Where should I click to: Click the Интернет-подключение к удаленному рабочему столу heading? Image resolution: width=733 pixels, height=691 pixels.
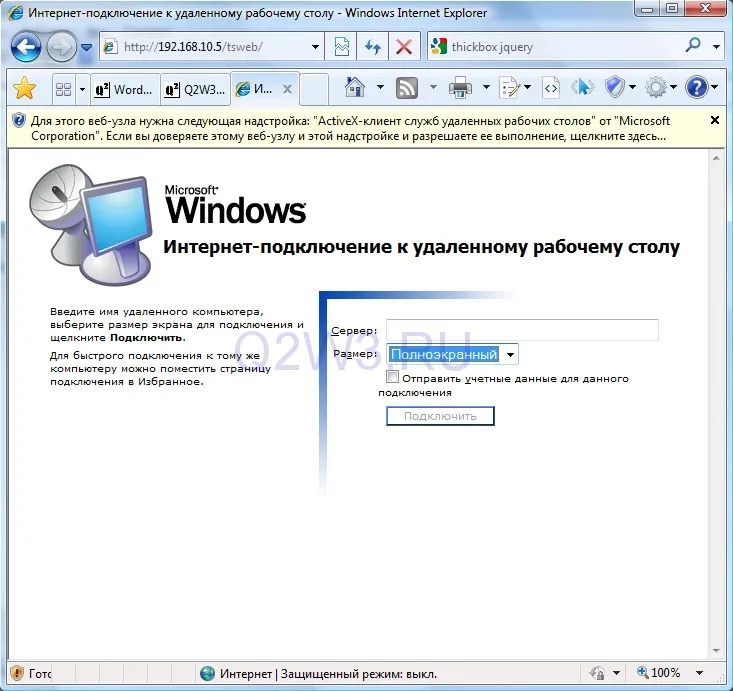(421, 247)
